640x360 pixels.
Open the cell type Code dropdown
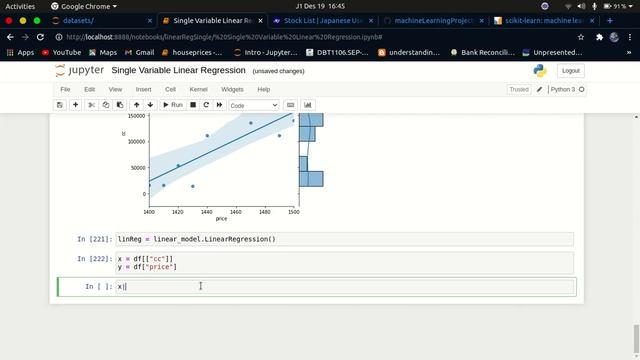point(253,105)
